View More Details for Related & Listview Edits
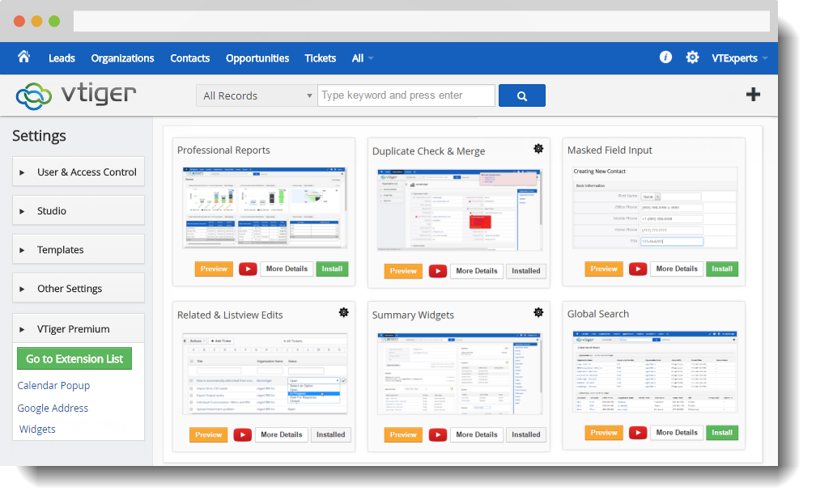 pyautogui.click(x=282, y=434)
